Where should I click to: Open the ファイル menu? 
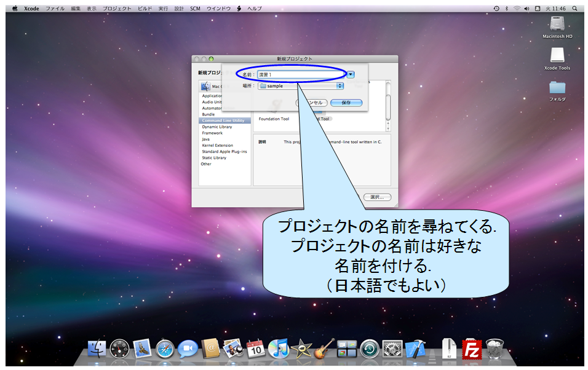pos(55,8)
